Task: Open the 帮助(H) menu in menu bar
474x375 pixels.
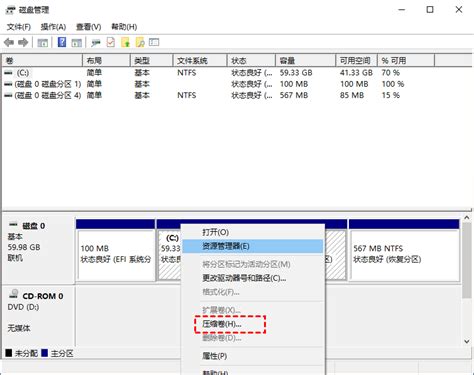Action: point(124,27)
